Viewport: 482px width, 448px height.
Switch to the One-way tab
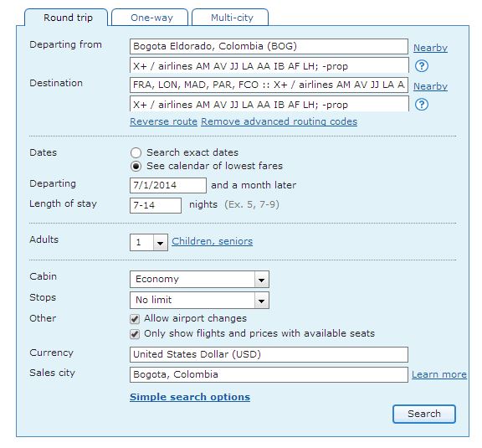click(x=150, y=18)
